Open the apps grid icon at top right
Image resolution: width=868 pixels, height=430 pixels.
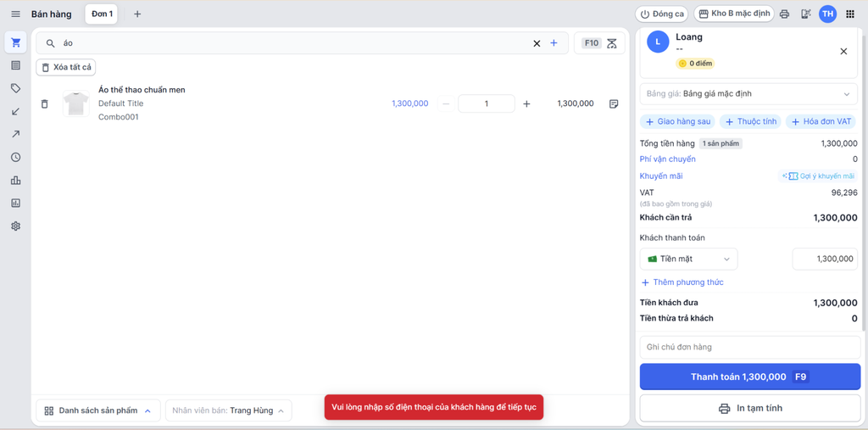coord(850,14)
